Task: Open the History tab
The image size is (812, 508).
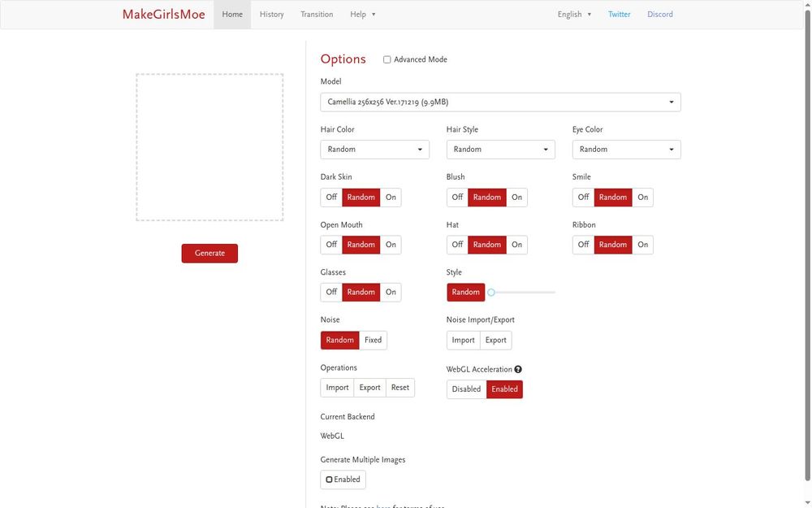Action: click(271, 15)
